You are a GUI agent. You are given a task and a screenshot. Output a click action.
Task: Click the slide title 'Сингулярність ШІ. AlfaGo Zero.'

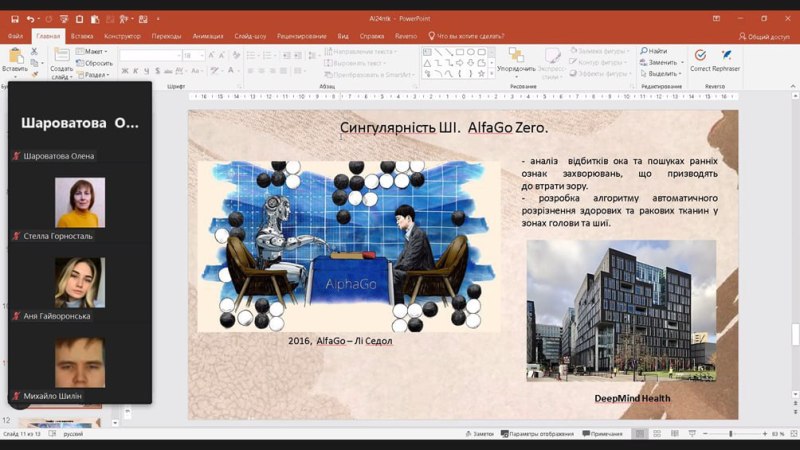[x=444, y=128]
